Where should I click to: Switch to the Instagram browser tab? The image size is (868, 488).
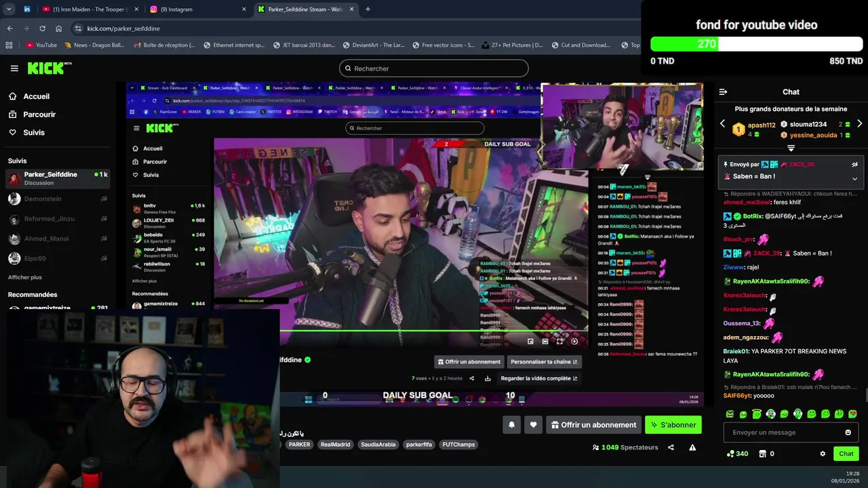[197, 9]
